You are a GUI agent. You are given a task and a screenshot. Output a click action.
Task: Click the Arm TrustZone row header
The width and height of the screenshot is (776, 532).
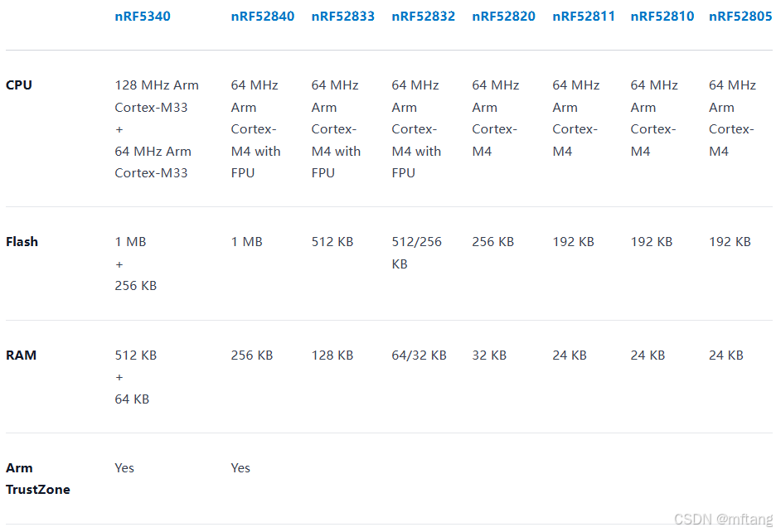[x=37, y=479]
